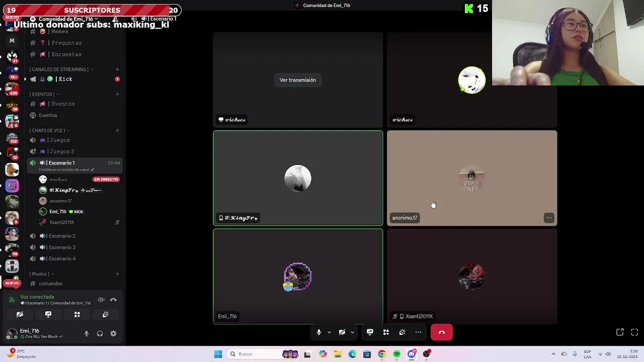Open Google Chrome from taskbar

coord(382,354)
